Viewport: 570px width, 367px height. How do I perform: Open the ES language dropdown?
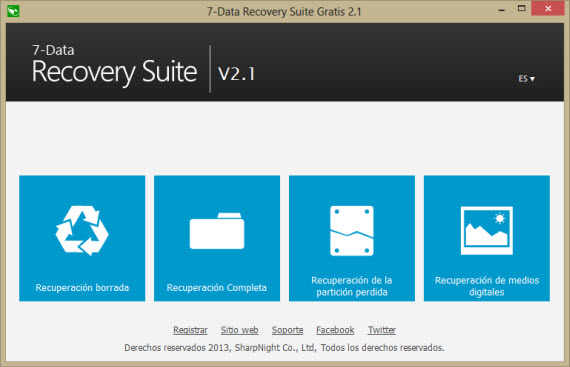(526, 78)
